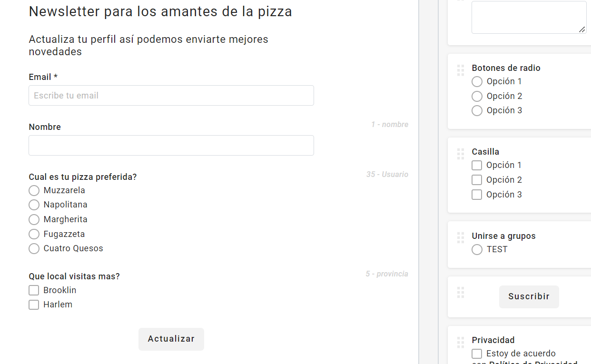The width and height of the screenshot is (591, 364).
Task: Select Muzzarela pizza option
Action: [x=34, y=191]
